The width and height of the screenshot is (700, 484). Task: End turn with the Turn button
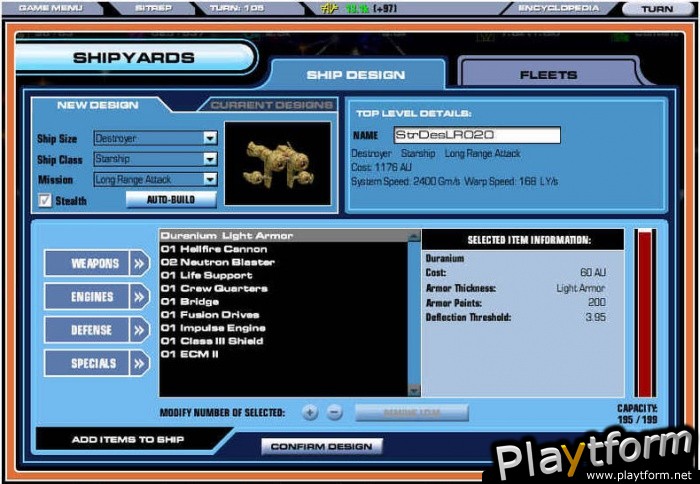(657, 9)
